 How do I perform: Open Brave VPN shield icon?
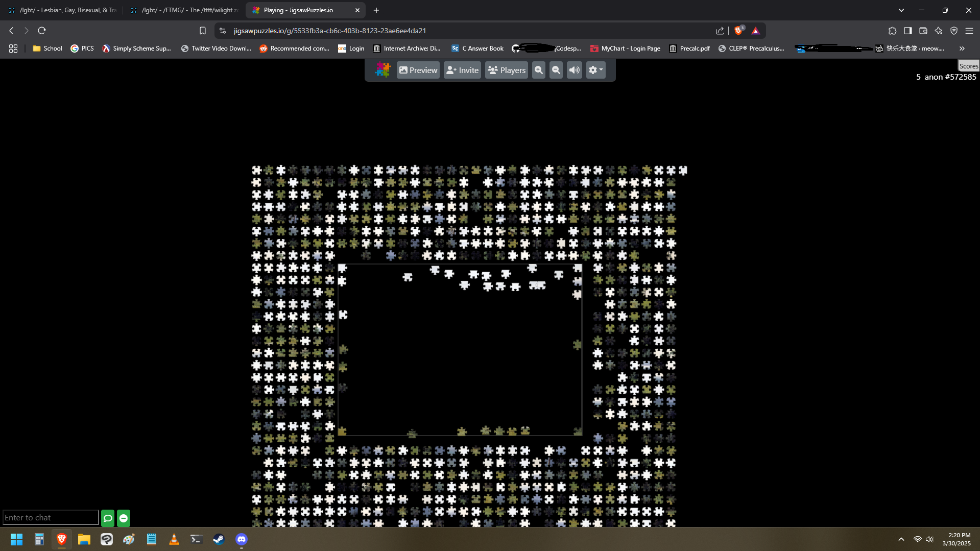click(953, 31)
